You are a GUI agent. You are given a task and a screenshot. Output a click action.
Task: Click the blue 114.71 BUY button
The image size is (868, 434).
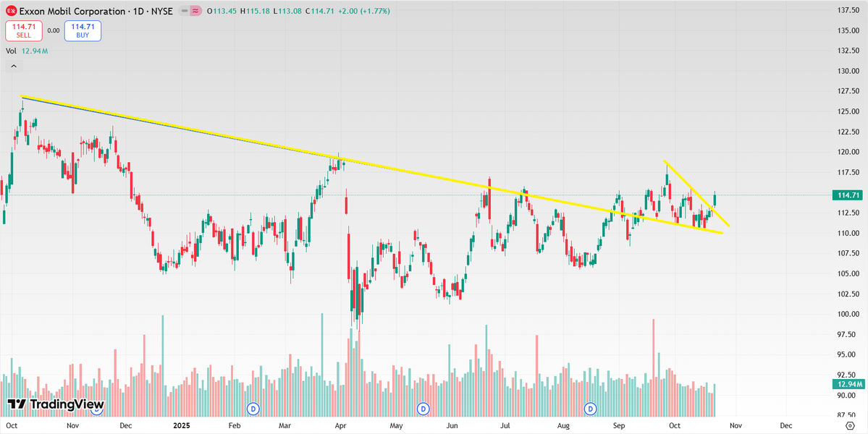(x=83, y=30)
